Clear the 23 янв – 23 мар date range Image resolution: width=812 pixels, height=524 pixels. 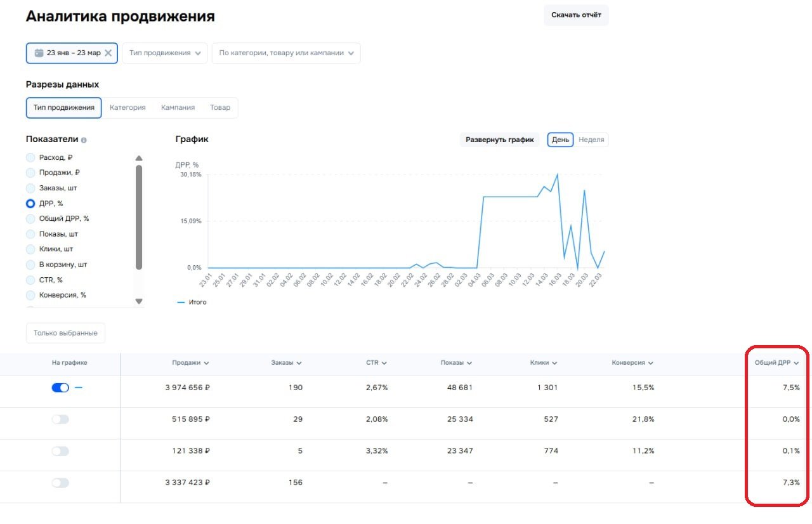pyautogui.click(x=108, y=53)
